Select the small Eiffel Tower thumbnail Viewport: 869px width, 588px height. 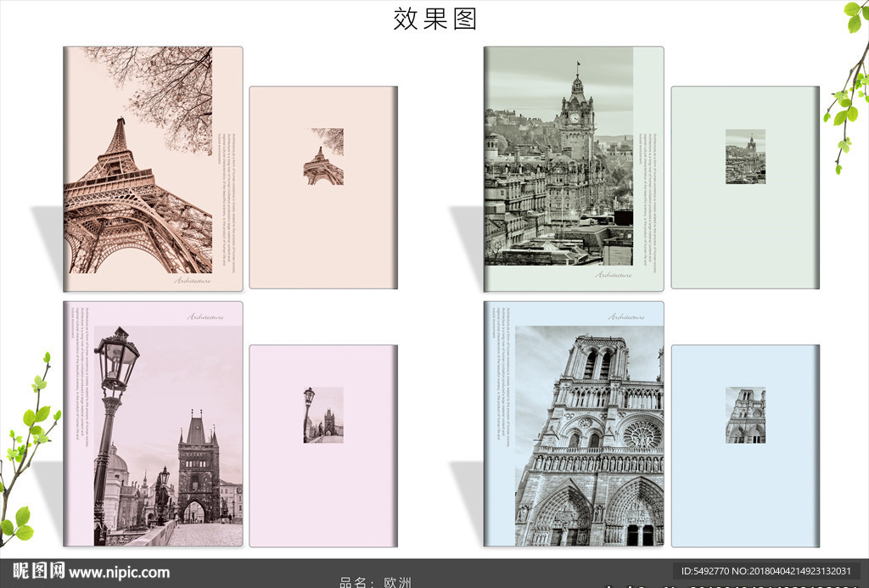click(323, 157)
